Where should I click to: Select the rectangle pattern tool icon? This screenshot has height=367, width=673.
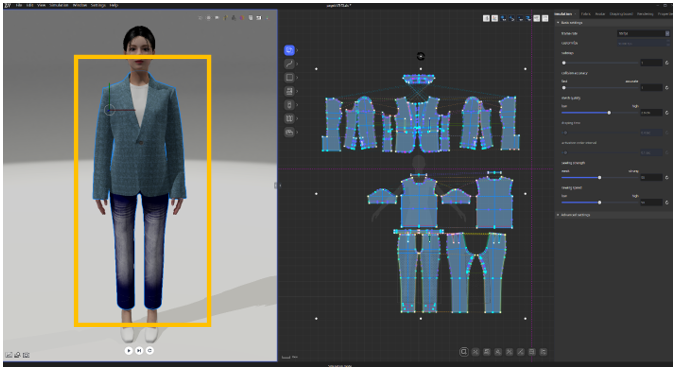point(289,78)
